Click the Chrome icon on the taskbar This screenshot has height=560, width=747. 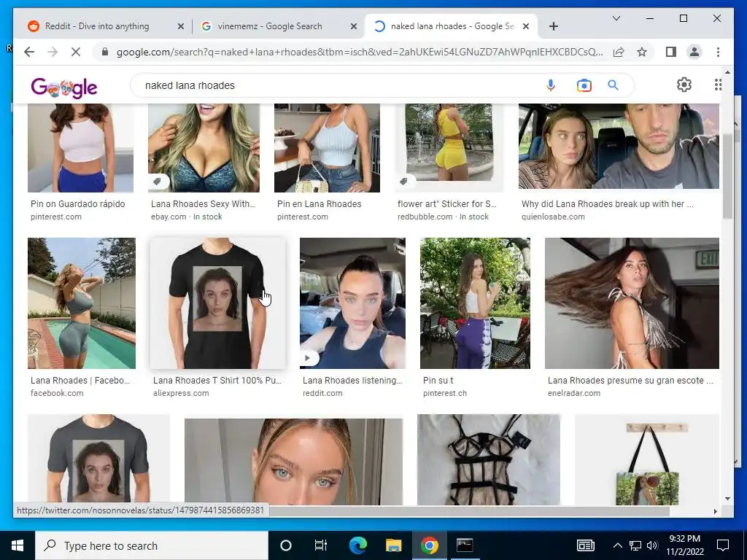[x=429, y=545]
